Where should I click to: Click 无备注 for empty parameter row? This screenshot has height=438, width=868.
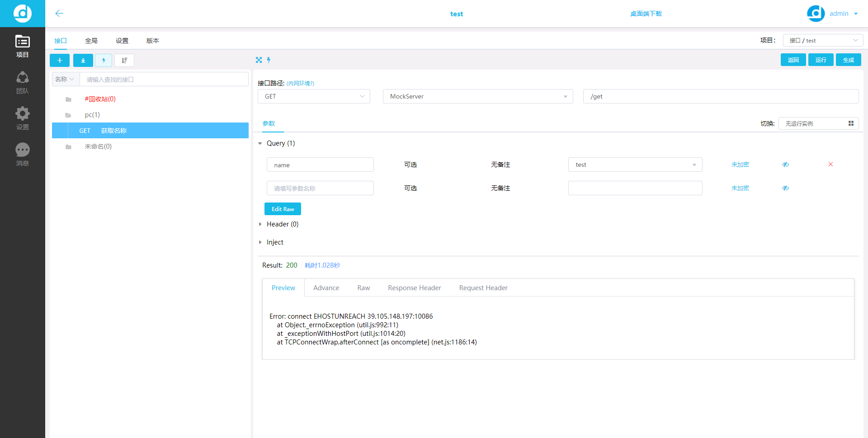click(x=500, y=188)
